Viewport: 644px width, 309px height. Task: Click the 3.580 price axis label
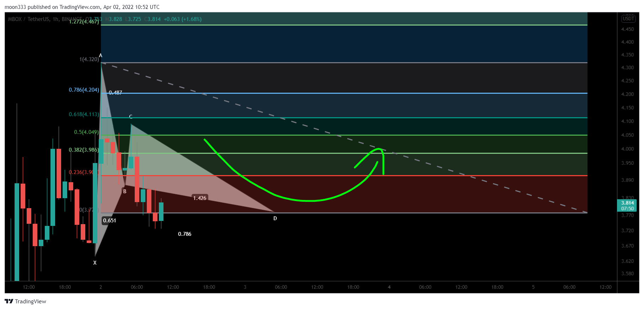pyautogui.click(x=627, y=273)
